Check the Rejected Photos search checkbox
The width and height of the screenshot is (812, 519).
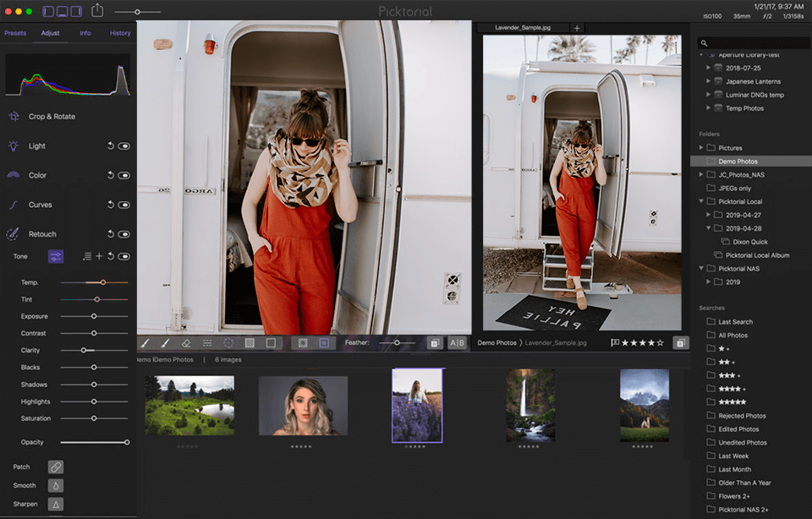(710, 416)
